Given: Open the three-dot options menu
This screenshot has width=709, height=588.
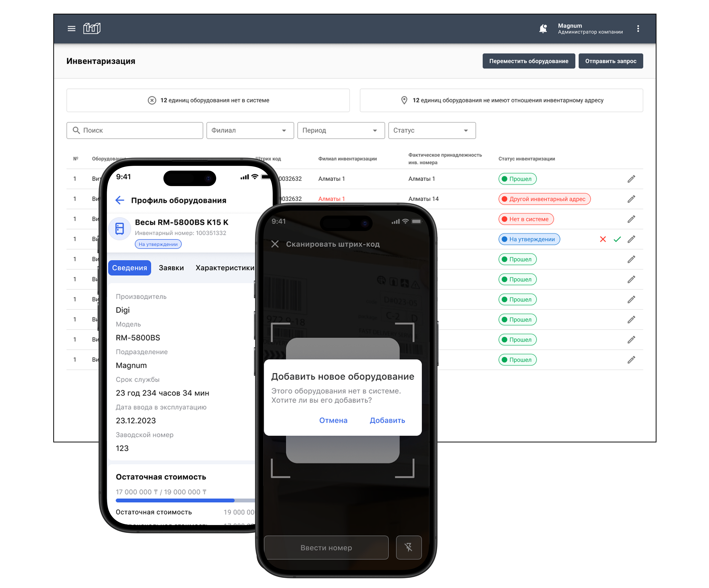Looking at the screenshot, I should coord(638,29).
